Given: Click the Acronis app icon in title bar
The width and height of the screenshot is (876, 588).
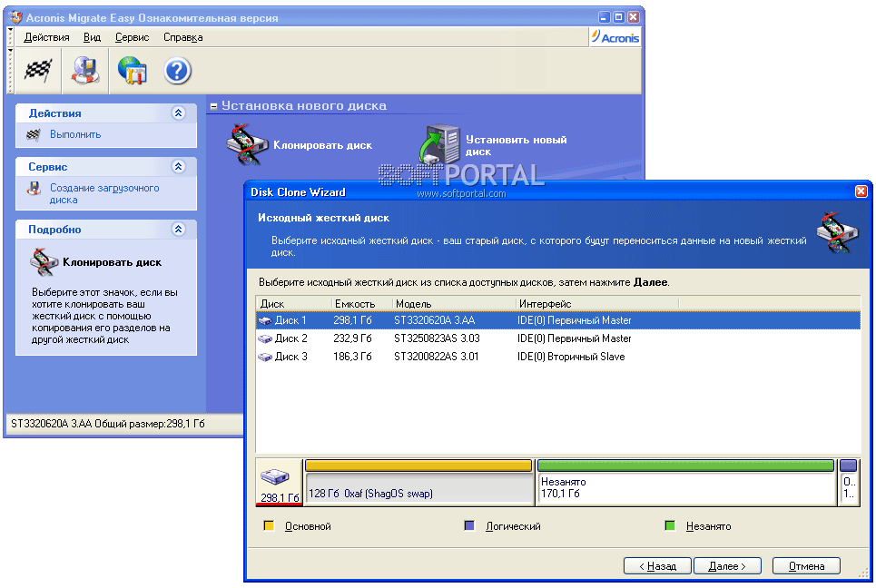Looking at the screenshot, I should (x=16, y=17).
